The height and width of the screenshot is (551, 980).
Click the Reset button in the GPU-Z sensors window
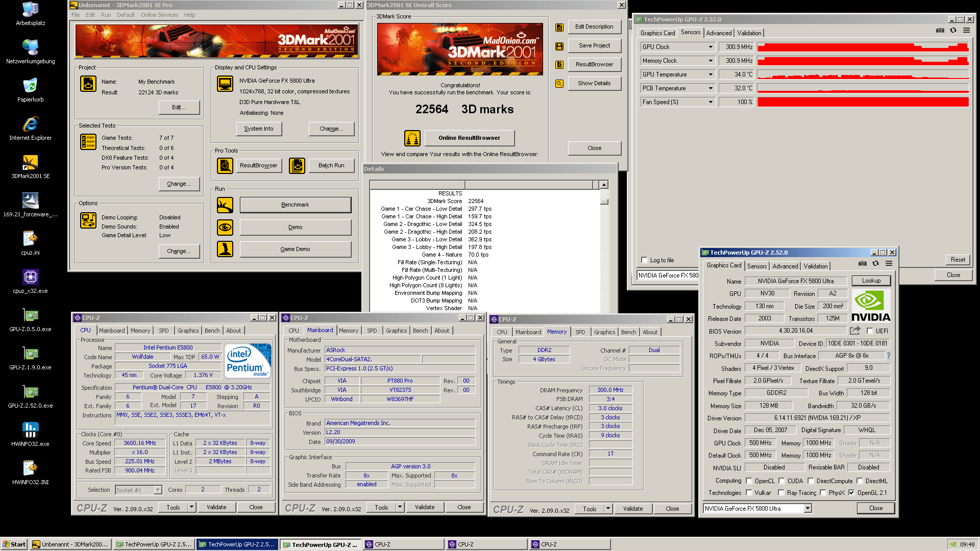(x=958, y=260)
